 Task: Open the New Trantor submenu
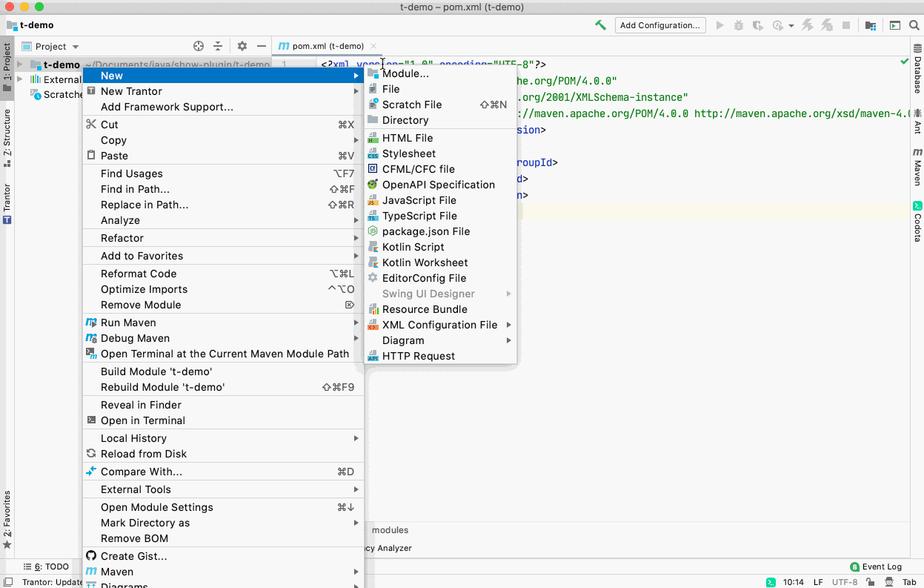tap(223, 91)
